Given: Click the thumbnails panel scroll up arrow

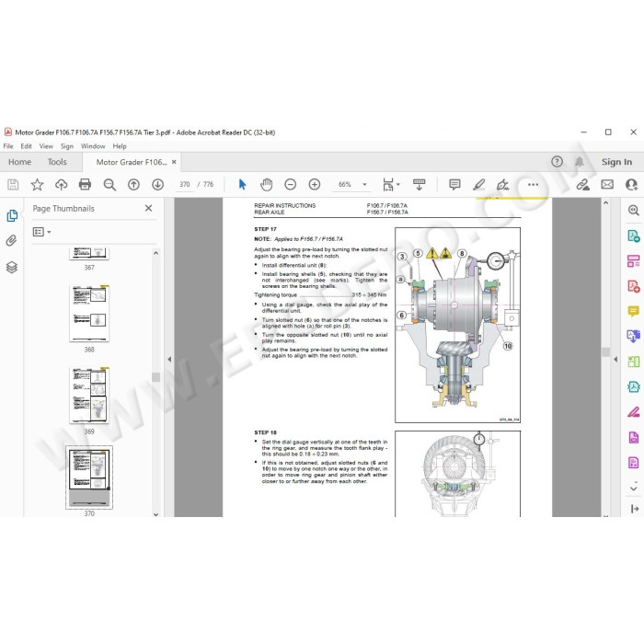Looking at the screenshot, I should click(155, 253).
